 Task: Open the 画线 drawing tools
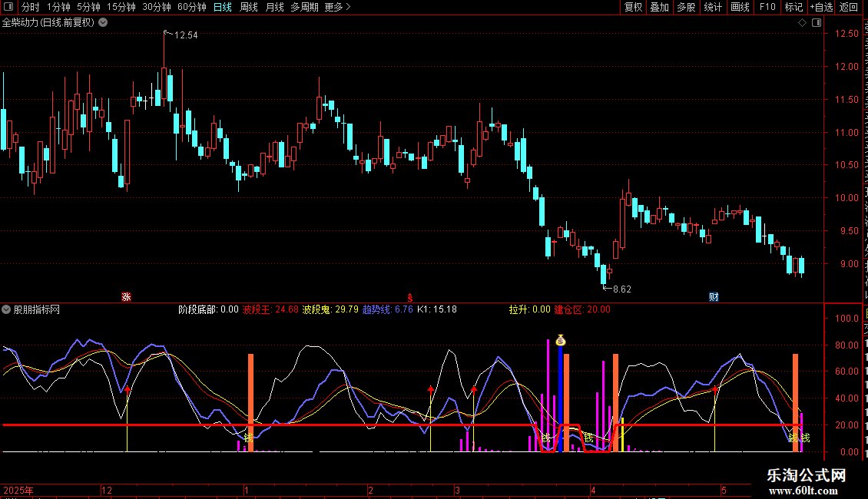click(740, 7)
